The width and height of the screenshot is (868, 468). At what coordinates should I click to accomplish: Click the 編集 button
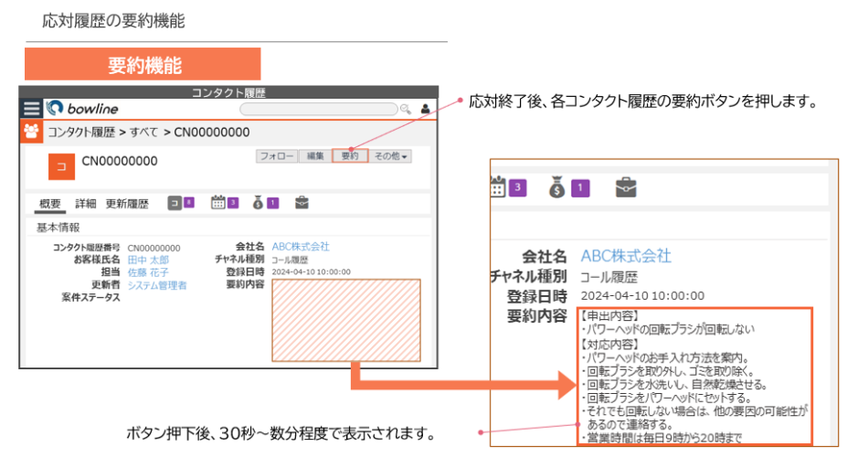point(315,156)
